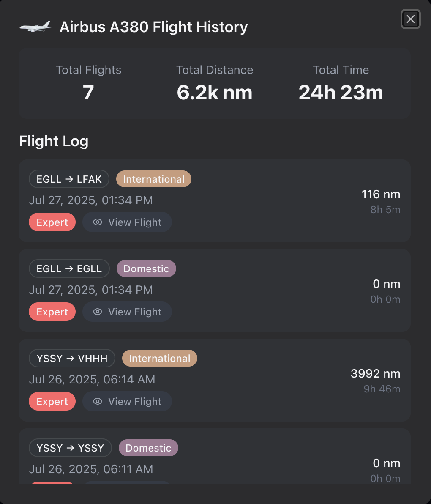Image resolution: width=431 pixels, height=504 pixels.
Task: Click the YSSY → VHHH route pill
Action: 72,359
